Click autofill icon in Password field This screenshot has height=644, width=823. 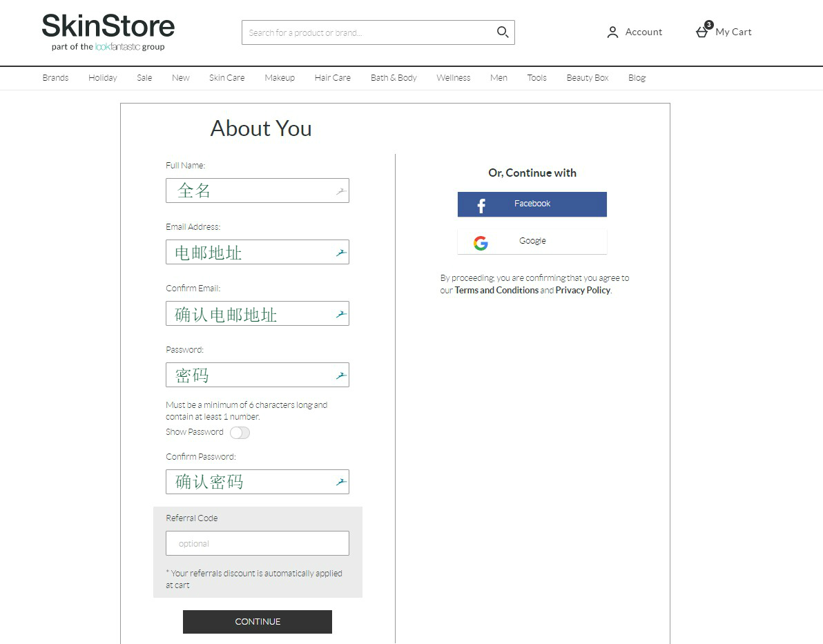(340, 375)
